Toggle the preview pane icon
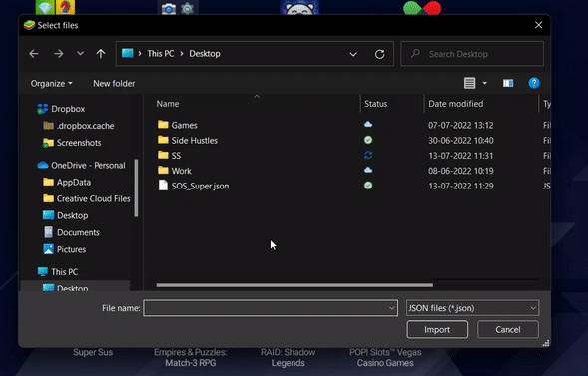 [508, 83]
